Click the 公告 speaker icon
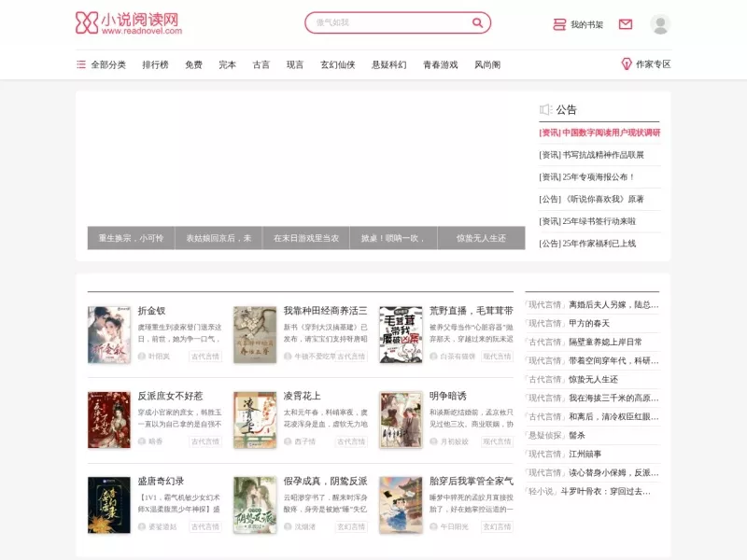 coord(545,109)
